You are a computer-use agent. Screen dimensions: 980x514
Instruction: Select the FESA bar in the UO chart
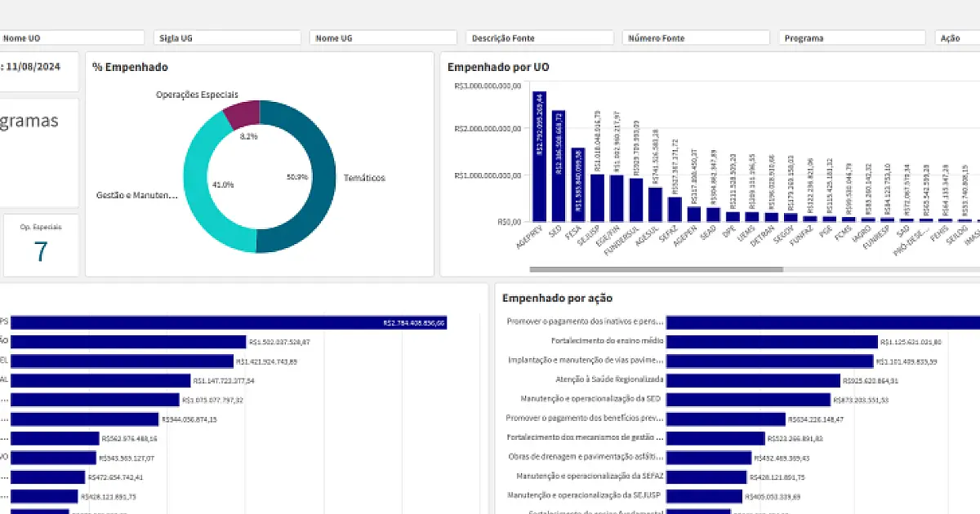578,184
